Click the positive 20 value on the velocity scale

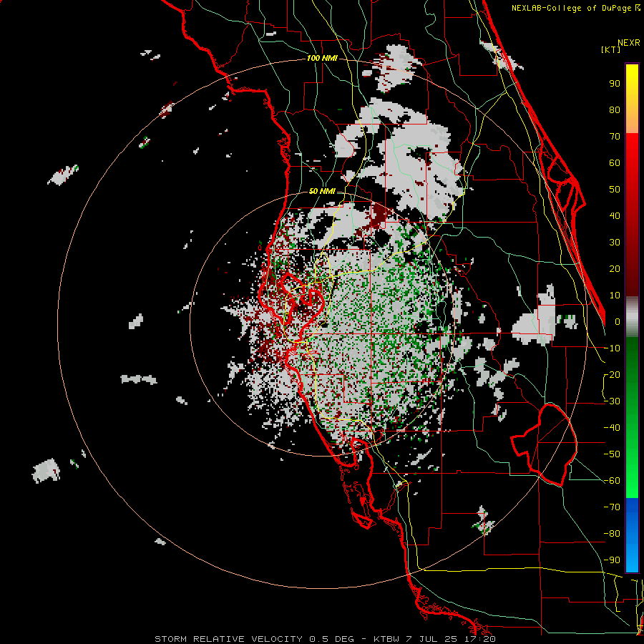click(615, 268)
